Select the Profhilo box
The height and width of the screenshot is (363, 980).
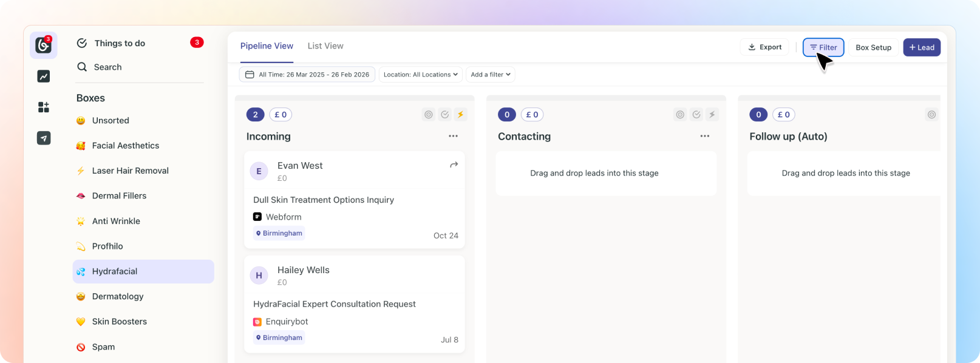coord(143,246)
